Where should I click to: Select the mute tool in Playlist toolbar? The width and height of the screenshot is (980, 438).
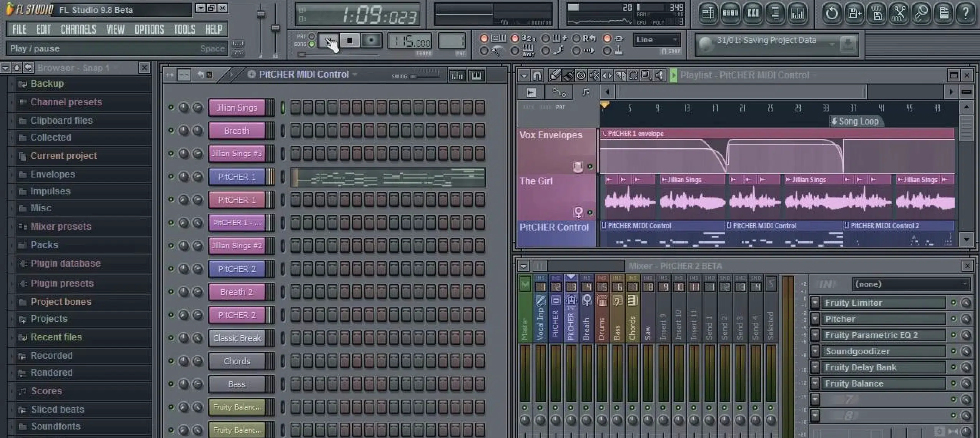click(x=594, y=75)
